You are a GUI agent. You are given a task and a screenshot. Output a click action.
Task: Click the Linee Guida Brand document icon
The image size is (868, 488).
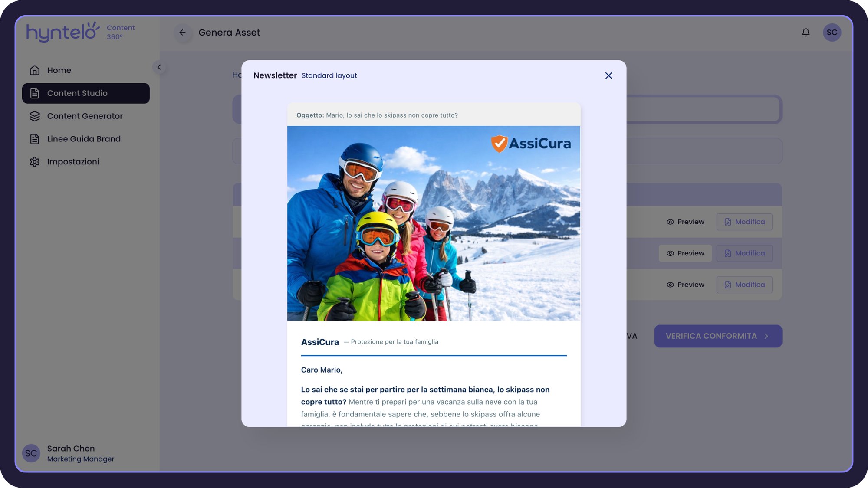click(x=35, y=139)
